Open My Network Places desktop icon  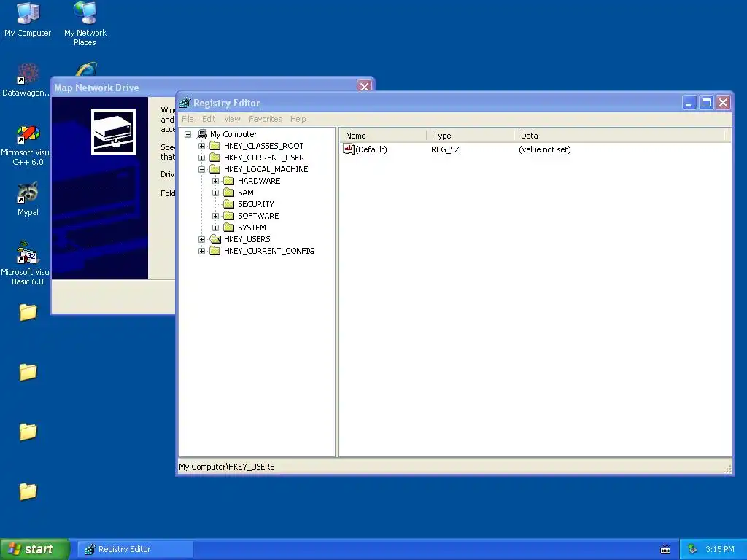tap(85, 24)
